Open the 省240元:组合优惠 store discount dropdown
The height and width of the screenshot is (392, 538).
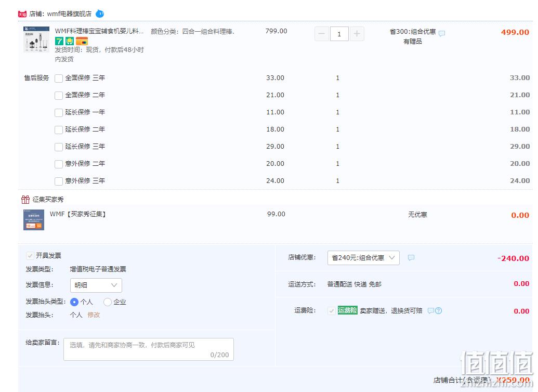[363, 258]
